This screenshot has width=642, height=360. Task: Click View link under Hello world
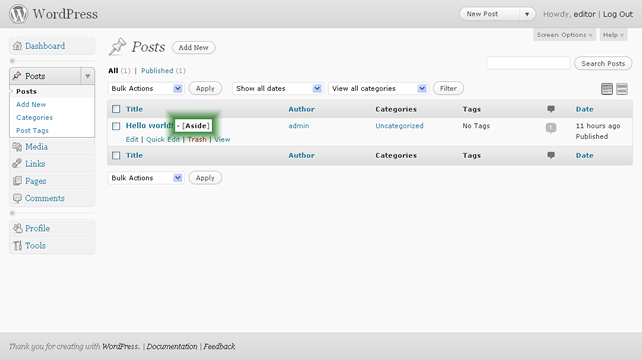(222, 140)
